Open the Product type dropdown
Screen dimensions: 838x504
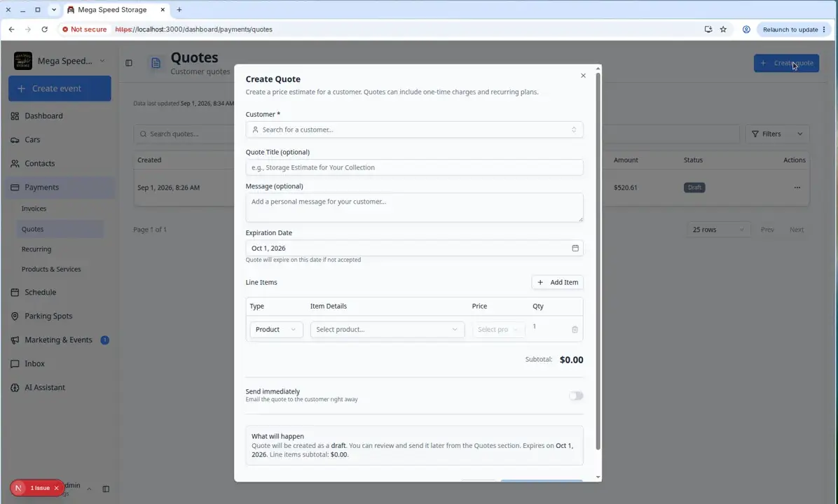[276, 330]
